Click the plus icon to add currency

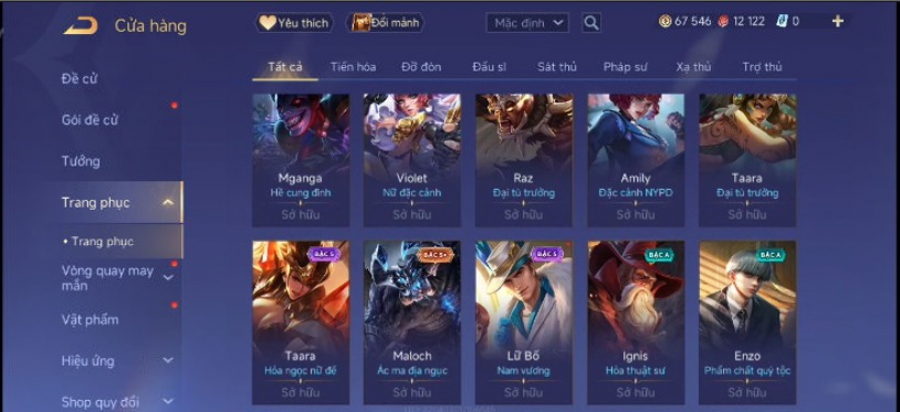click(x=837, y=21)
